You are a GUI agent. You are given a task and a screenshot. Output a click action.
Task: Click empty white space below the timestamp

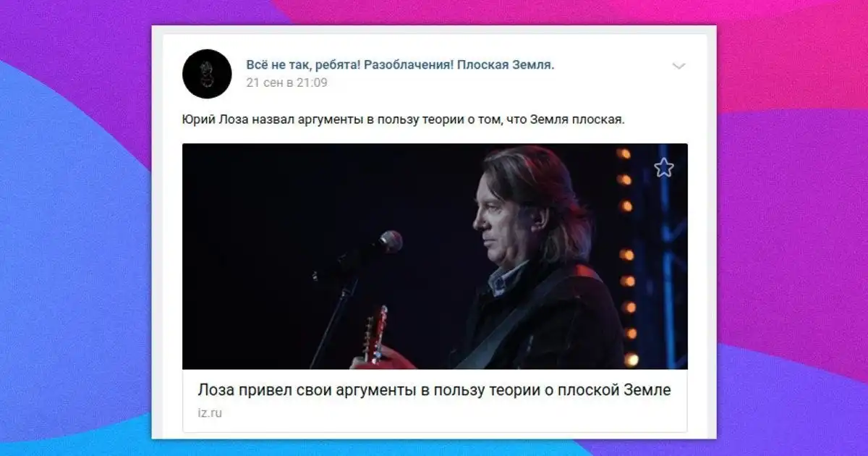pos(434,99)
